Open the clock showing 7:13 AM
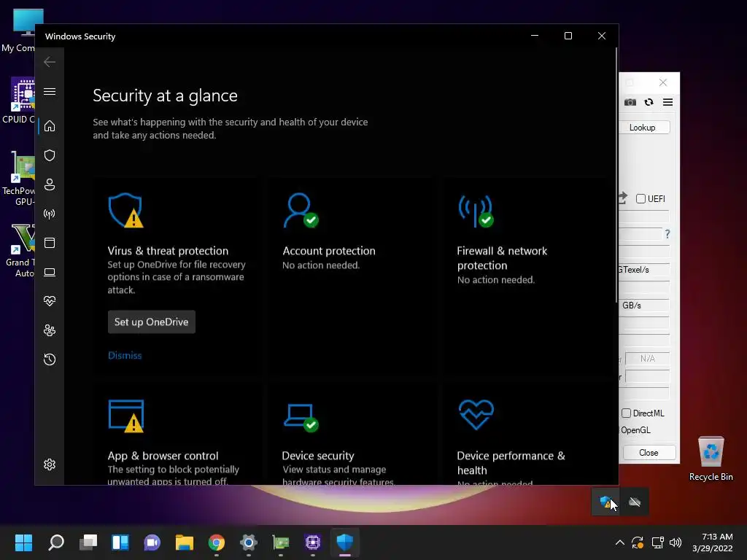 tap(713, 542)
